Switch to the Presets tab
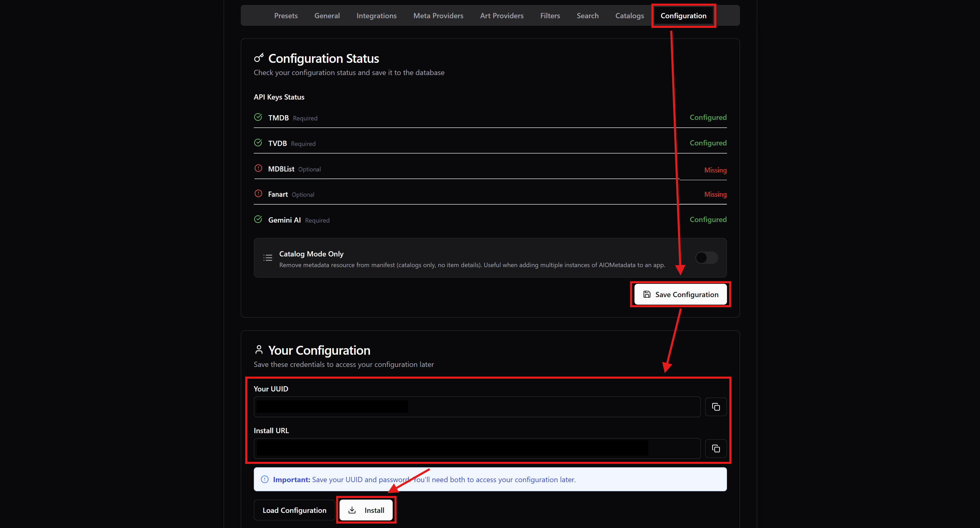The height and width of the screenshot is (528, 980). click(x=286, y=16)
